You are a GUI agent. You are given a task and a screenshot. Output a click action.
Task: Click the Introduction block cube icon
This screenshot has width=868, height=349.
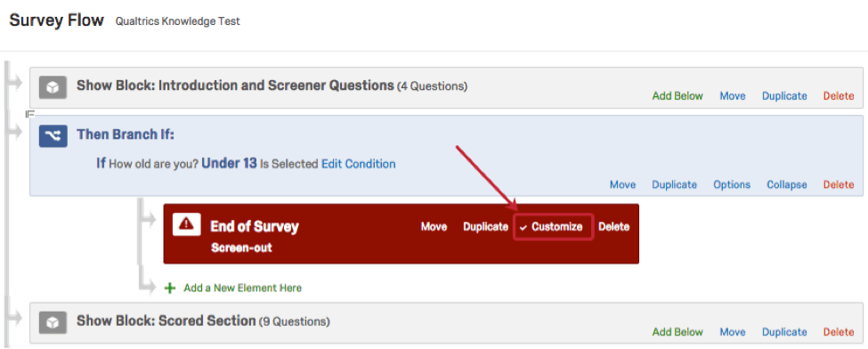[x=53, y=87]
